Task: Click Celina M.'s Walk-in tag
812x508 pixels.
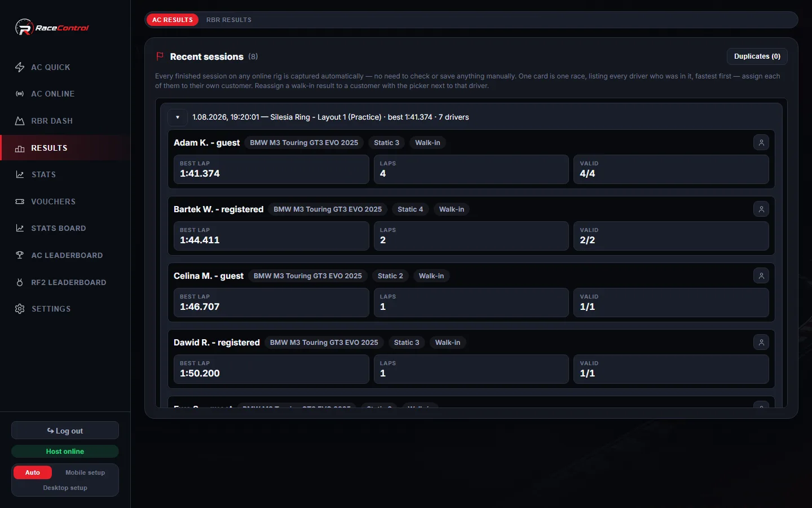Action: [431, 276]
